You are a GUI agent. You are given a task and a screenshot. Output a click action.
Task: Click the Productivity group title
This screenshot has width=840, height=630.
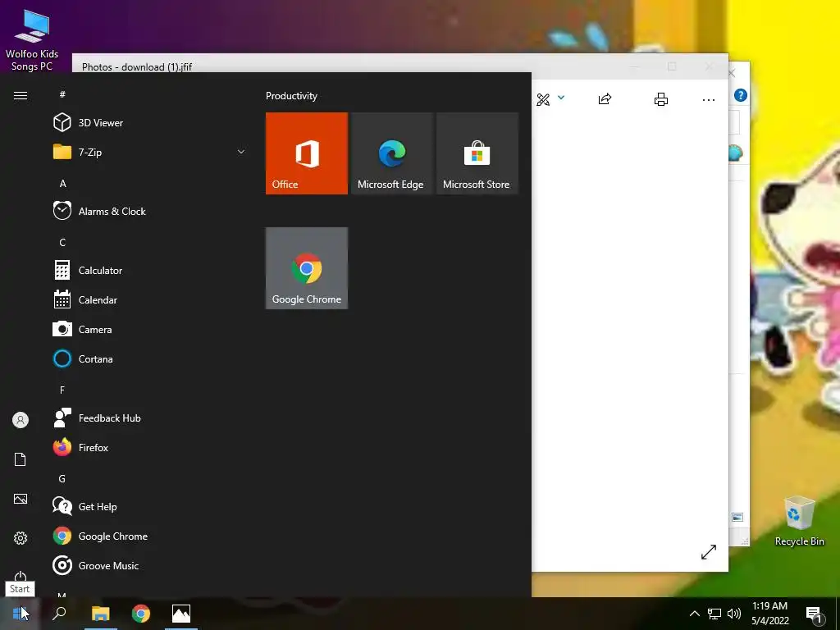[291, 96]
